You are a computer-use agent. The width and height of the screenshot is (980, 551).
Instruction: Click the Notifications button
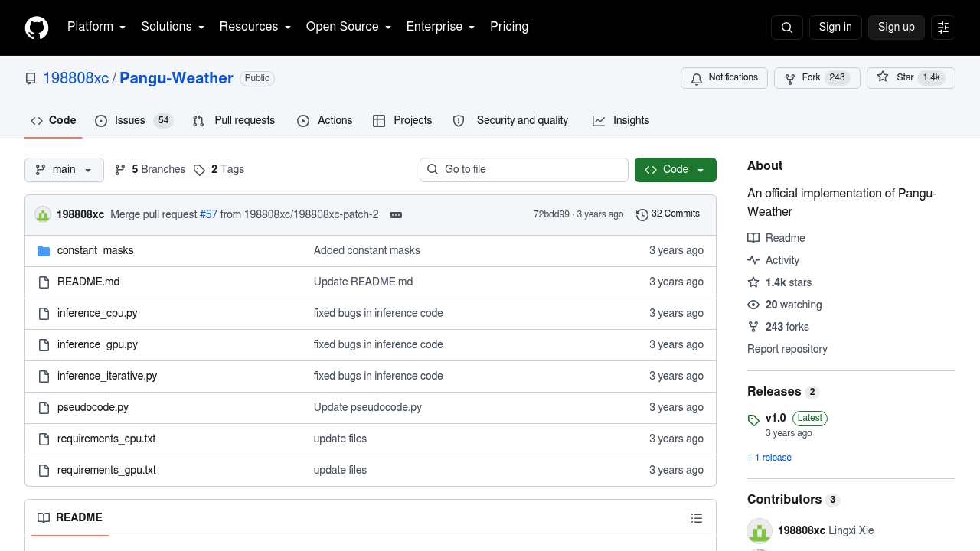coord(724,78)
